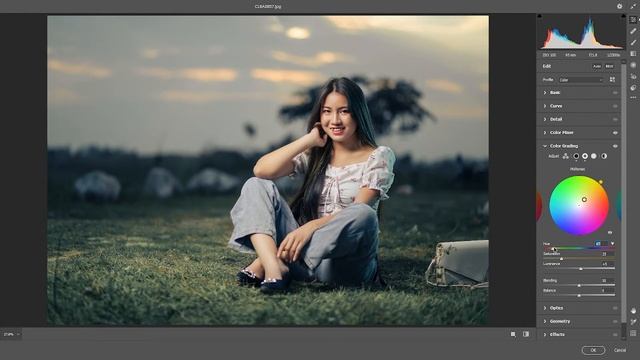The height and width of the screenshot is (360, 640).
Task: Select the Graduated Filter tool icon
Action: coord(633,53)
